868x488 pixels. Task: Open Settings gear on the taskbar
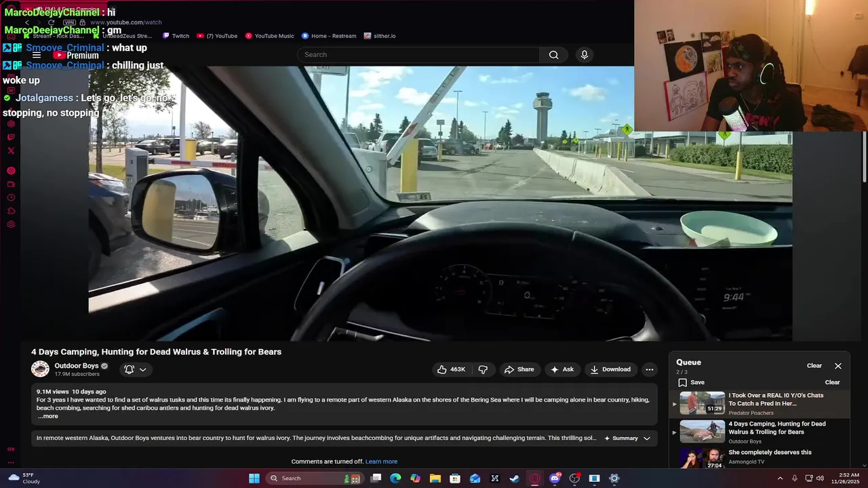[614, 479]
